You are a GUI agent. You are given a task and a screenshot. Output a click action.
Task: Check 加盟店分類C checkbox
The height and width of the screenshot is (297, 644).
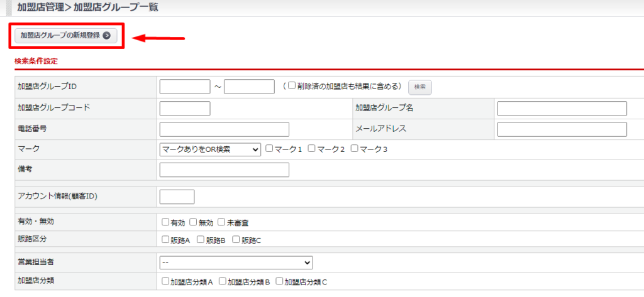279,281
